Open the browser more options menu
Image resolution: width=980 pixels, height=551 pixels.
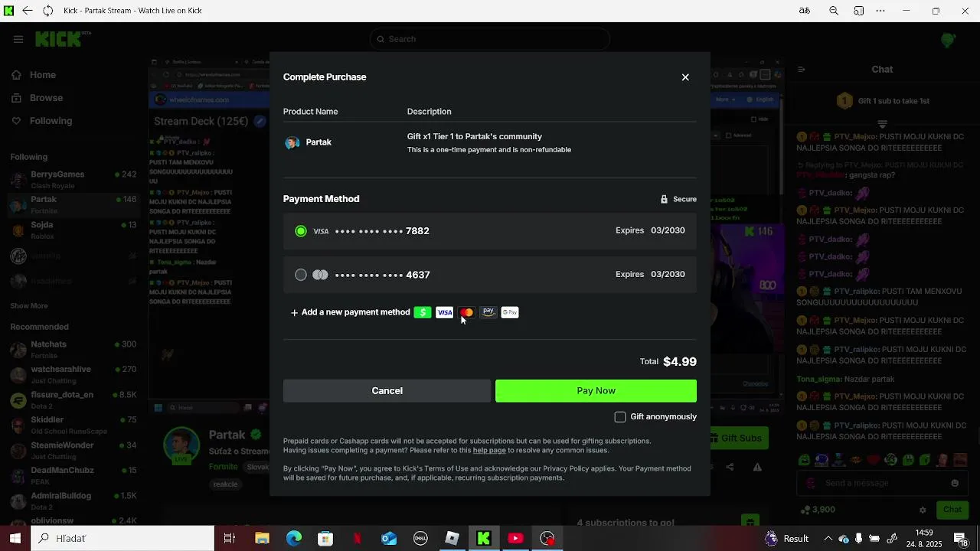tap(881, 11)
